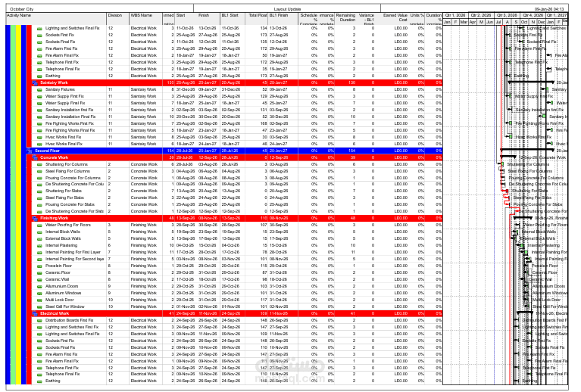Click the icon beside Fire Fighting Works Final Fix

click(39, 130)
